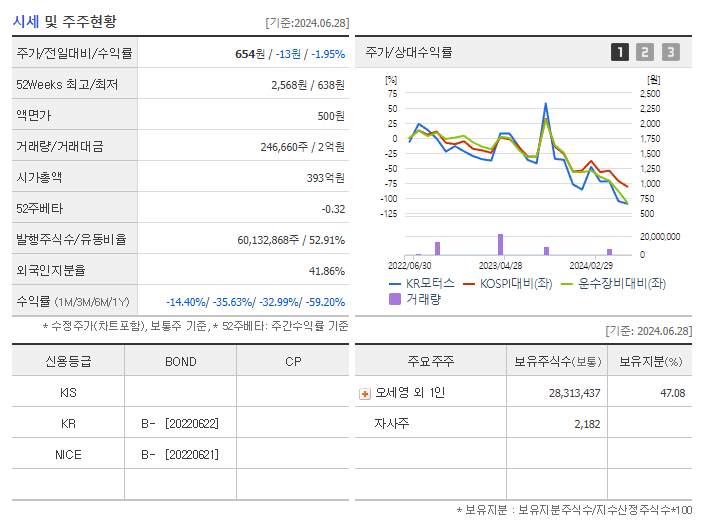Click the 거래량/거래대금 row label
This screenshot has height=525, width=702.
click(x=60, y=146)
